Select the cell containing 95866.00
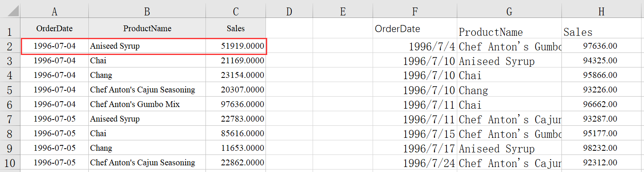 click(601, 75)
